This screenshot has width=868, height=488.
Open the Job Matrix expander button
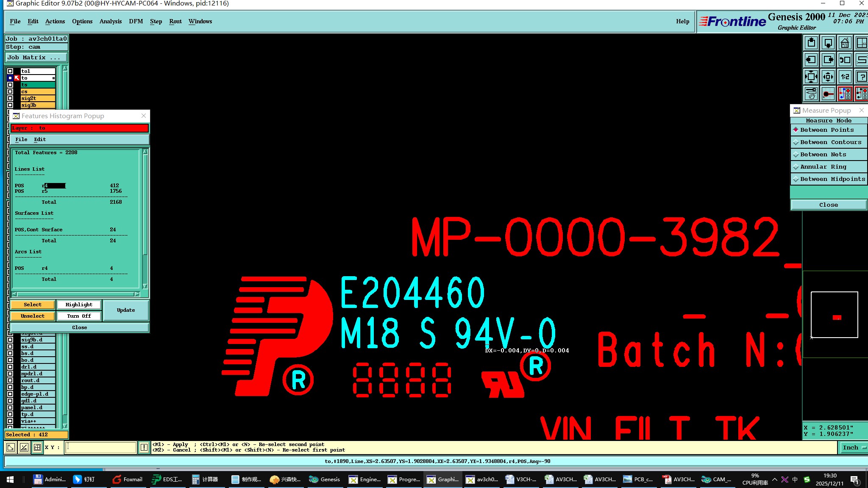36,58
